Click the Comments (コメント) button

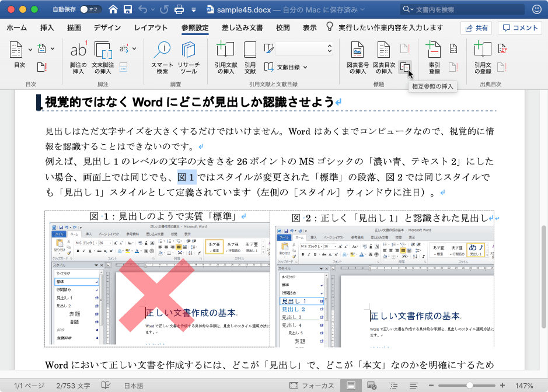pos(519,28)
